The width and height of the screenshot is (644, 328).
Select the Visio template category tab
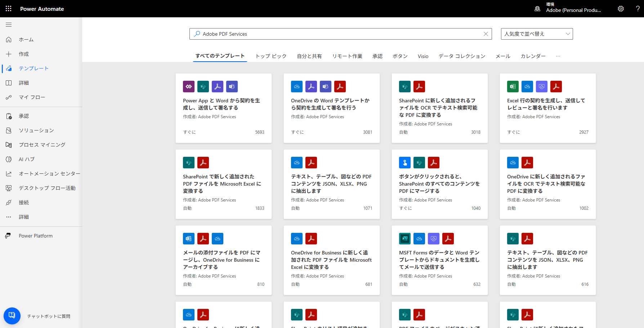pos(423,56)
